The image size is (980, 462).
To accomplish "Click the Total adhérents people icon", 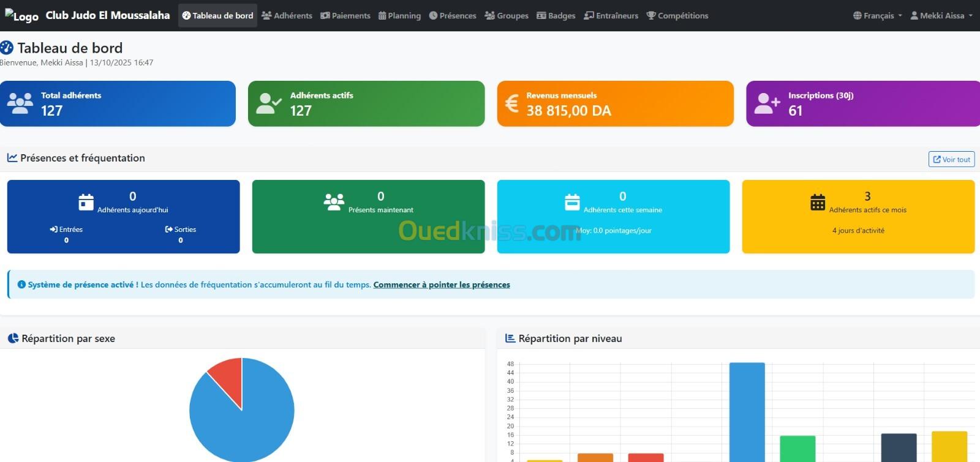I will [20, 103].
